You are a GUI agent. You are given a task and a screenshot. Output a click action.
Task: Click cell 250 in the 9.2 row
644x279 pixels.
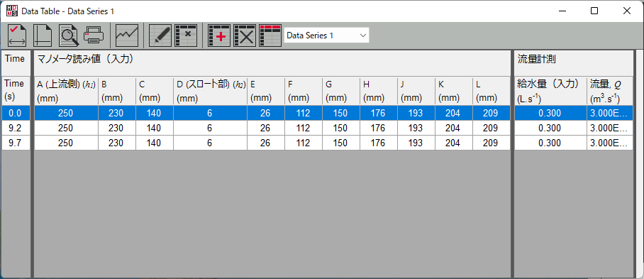coord(66,128)
